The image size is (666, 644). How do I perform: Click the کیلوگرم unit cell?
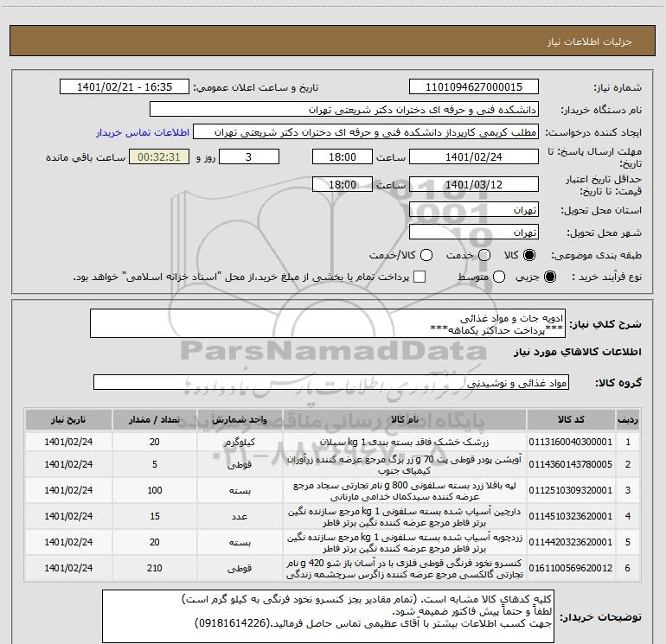240,442
